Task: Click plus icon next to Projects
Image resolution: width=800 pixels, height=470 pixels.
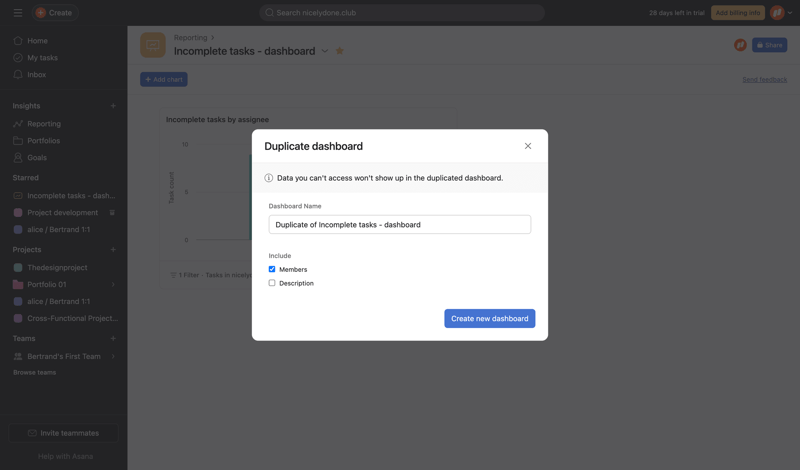Action: 113,250
